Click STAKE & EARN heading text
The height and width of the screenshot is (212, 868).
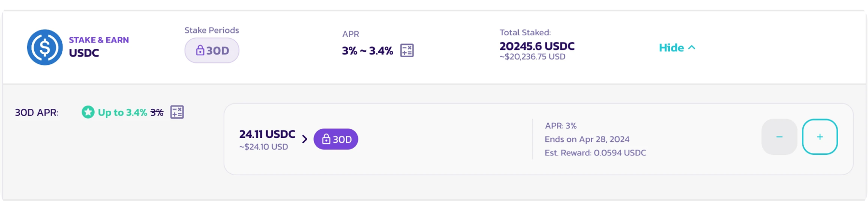[x=99, y=40]
